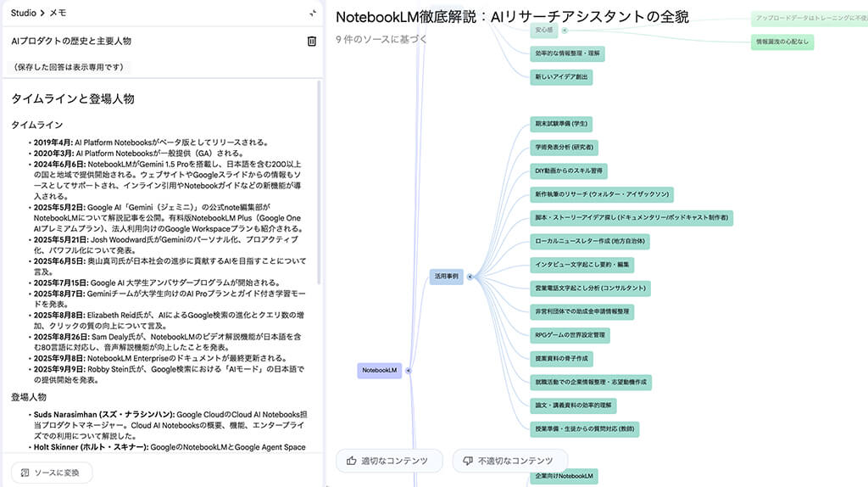Open the ローカルニュースレター作成 node
This screenshot has height=487, width=868.
[x=590, y=242]
